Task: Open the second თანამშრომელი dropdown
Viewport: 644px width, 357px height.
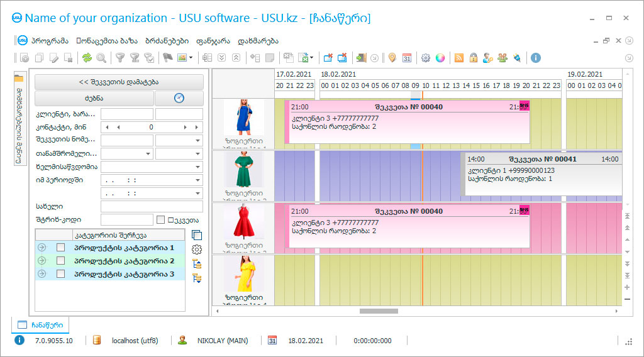Action: [197, 153]
